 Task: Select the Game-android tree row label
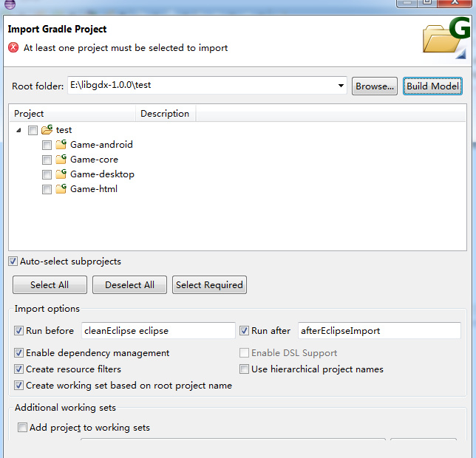coord(101,145)
